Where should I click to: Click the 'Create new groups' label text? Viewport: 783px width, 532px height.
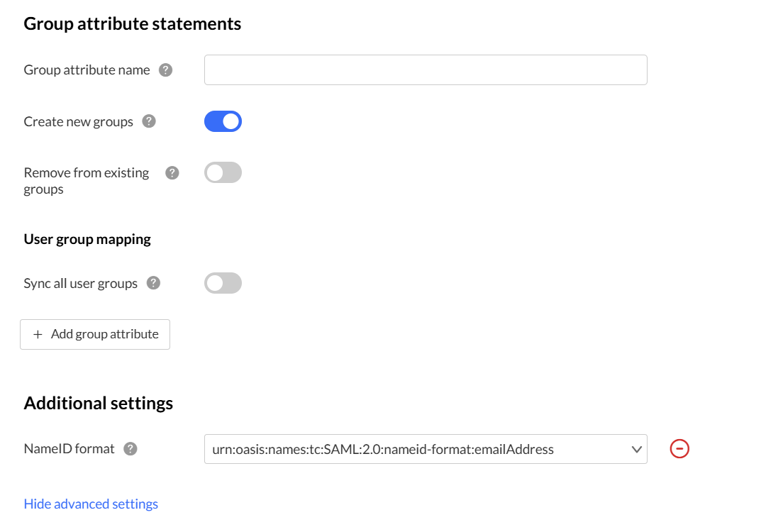pos(78,122)
